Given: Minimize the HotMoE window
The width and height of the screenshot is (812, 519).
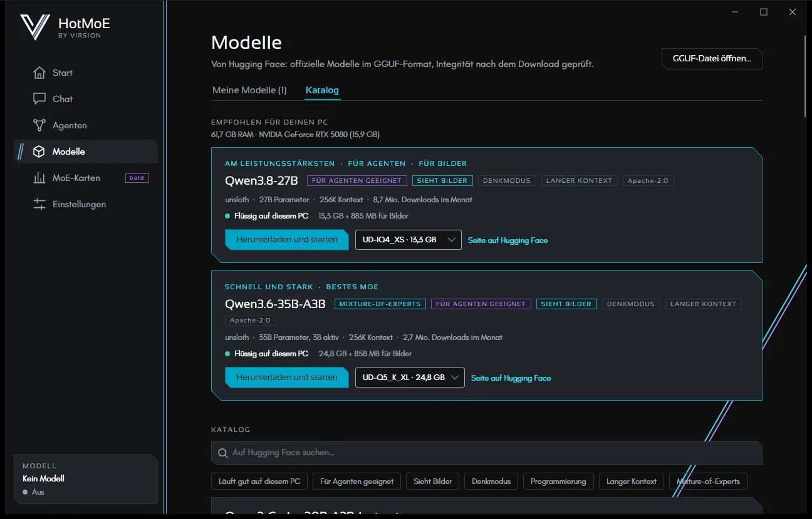Looking at the screenshot, I should coord(735,12).
